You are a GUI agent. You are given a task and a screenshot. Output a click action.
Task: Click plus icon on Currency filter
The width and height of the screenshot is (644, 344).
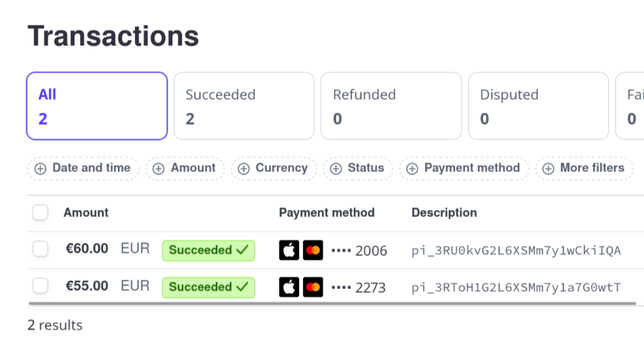[x=244, y=169]
